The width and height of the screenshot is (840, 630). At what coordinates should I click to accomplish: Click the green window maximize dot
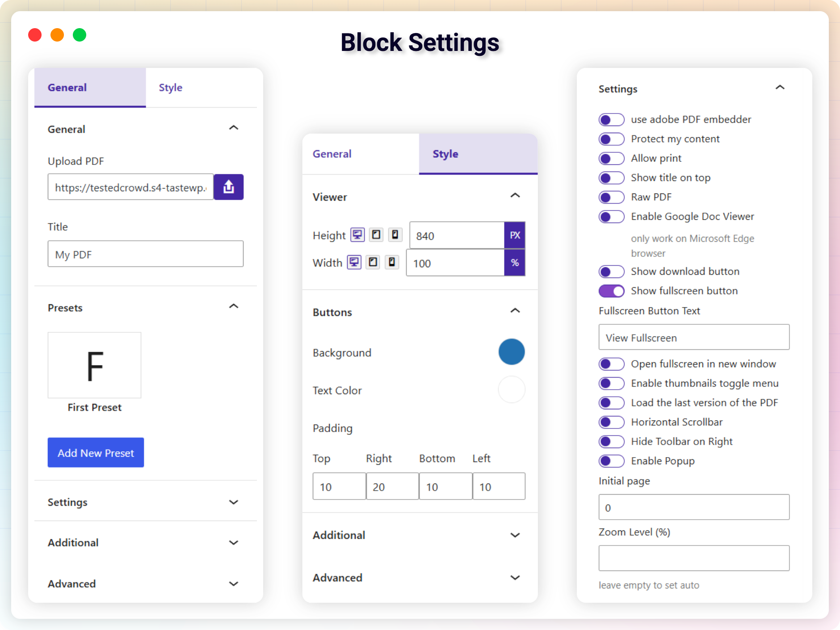pyautogui.click(x=80, y=35)
